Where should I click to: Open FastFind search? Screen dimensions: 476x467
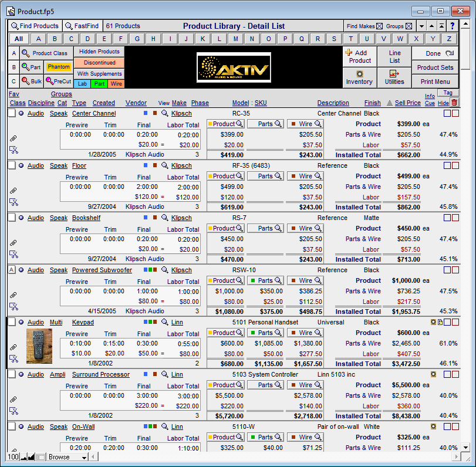click(83, 26)
